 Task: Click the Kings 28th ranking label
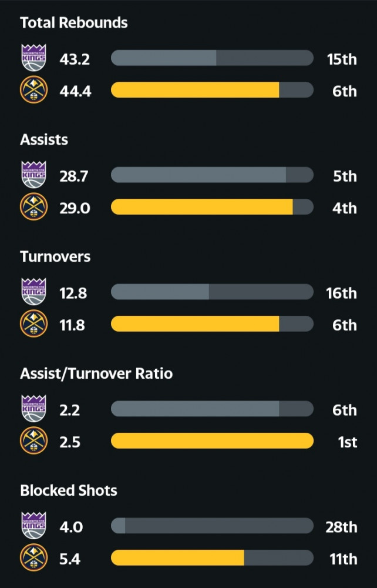tap(341, 527)
